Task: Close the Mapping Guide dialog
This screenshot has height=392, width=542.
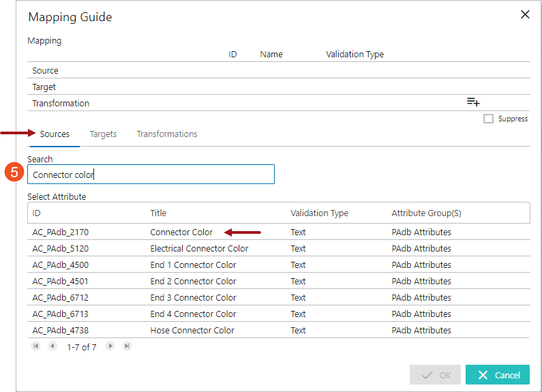Action: (x=525, y=14)
